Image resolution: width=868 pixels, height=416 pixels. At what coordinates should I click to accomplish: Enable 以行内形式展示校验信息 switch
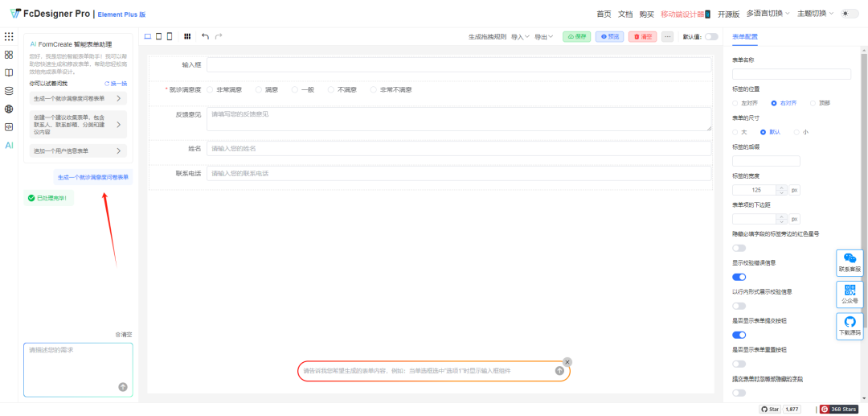[739, 306]
